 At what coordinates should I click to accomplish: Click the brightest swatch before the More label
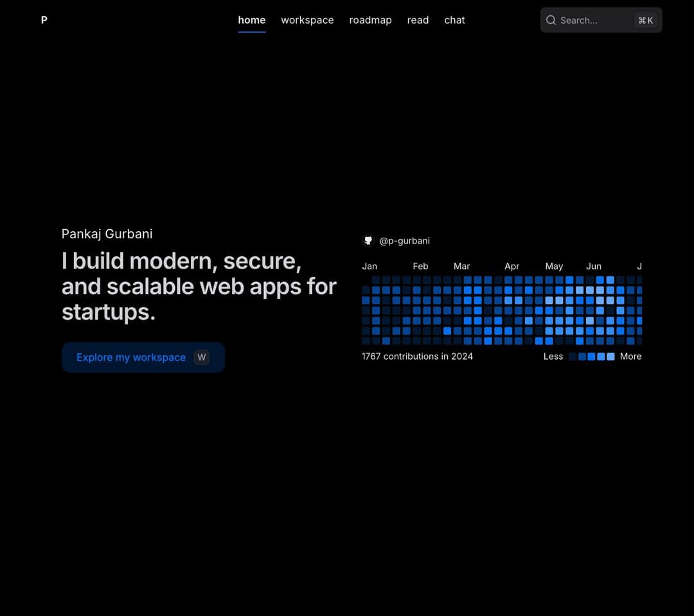pos(610,356)
